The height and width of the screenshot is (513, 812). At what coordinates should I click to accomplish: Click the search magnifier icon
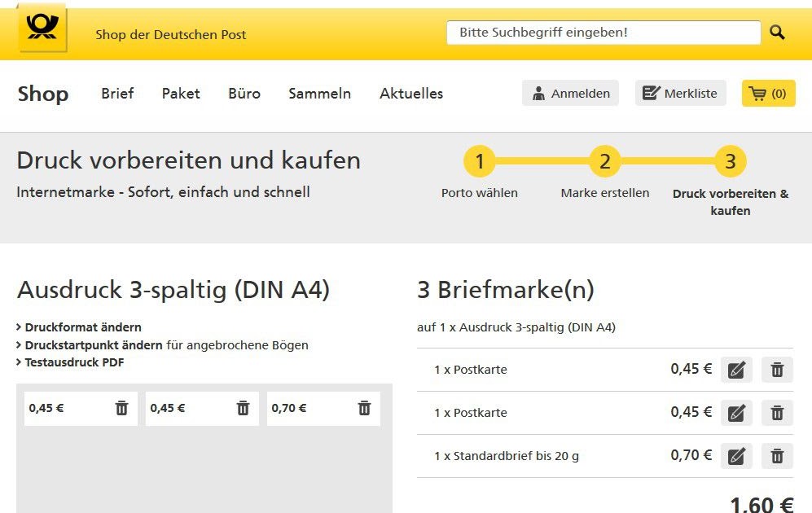(x=777, y=33)
